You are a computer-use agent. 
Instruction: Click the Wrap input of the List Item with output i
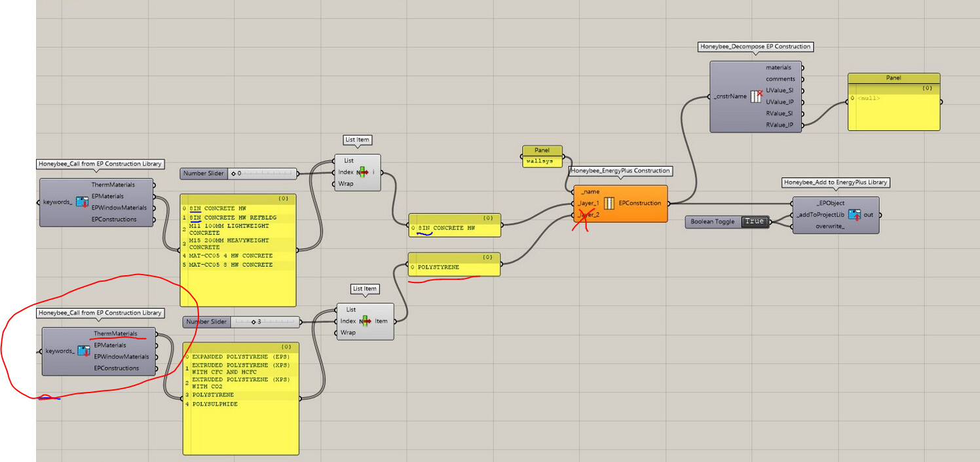345,183
